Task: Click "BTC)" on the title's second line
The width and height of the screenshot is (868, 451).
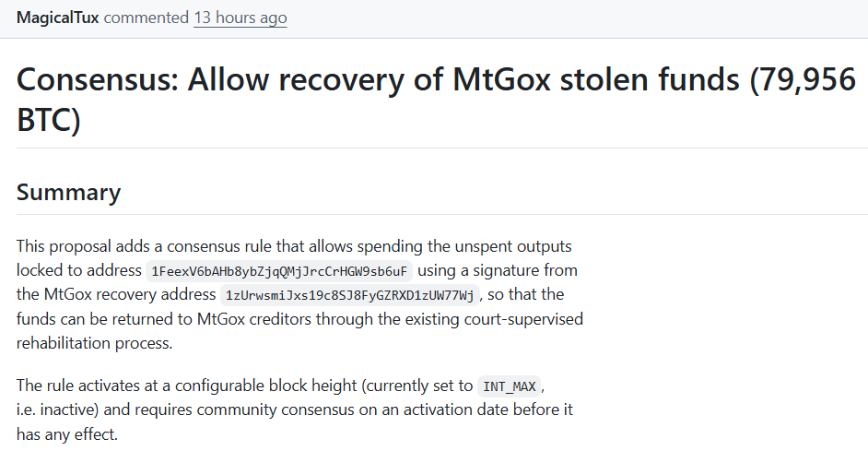Action: 49,120
